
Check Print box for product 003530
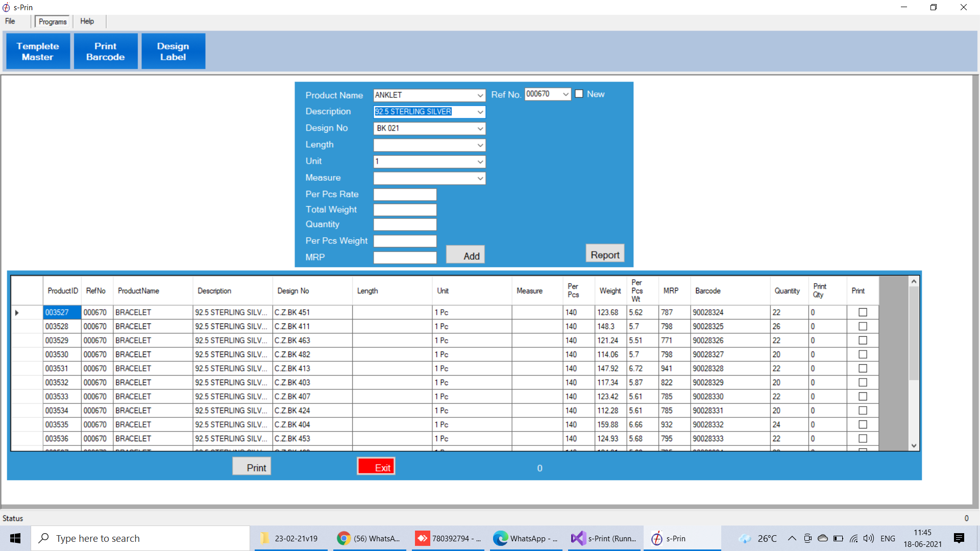tap(863, 355)
